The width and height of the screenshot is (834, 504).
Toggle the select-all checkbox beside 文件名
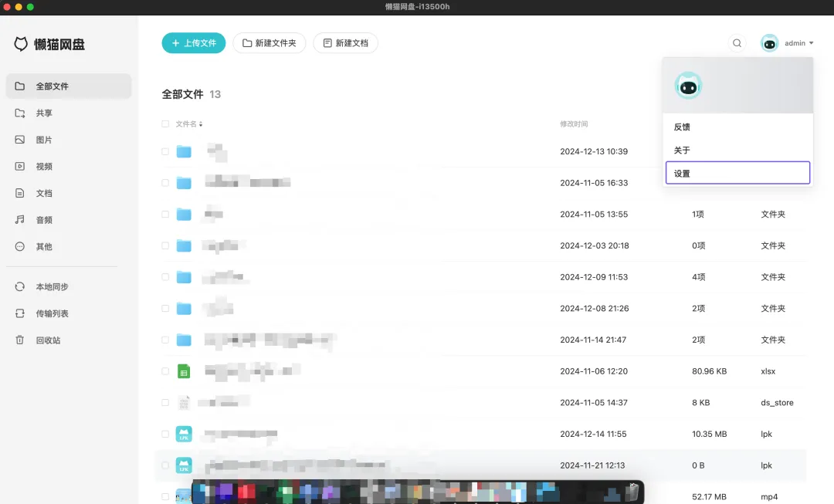[165, 123]
